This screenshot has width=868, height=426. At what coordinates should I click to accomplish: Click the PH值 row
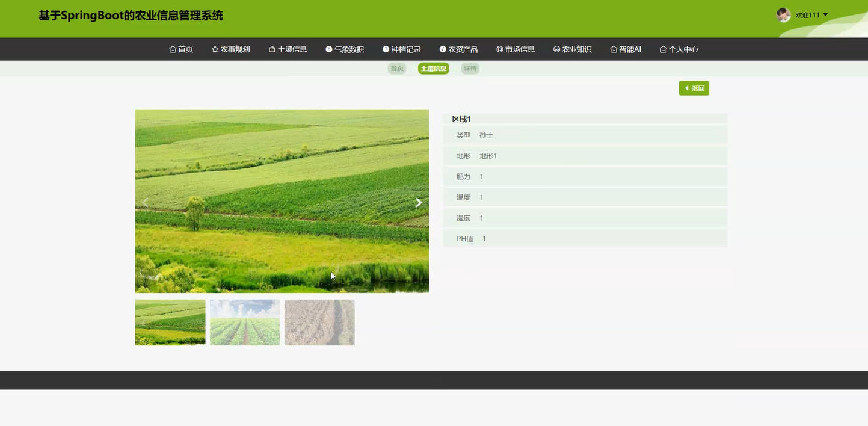tap(585, 239)
